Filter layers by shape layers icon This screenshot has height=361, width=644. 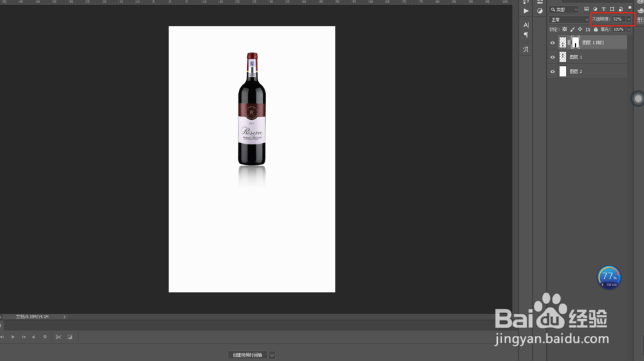click(x=612, y=9)
